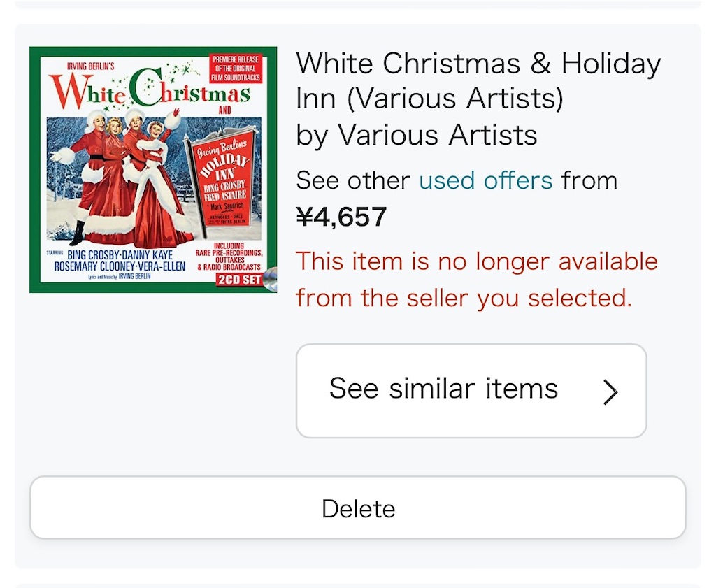Click "Irving Berlin's" text atop the cover
Image resolution: width=716 pixels, height=588 pixels.
[90, 66]
